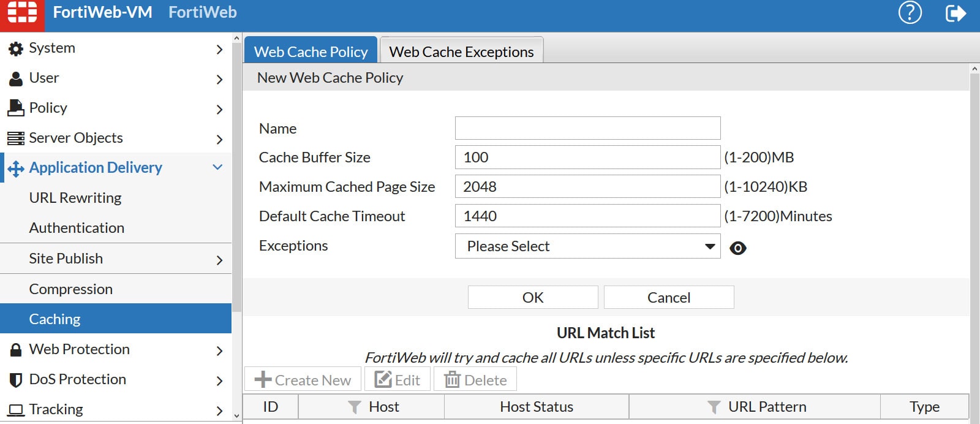
Task: Click Create New in URL Match List
Action: 303,380
